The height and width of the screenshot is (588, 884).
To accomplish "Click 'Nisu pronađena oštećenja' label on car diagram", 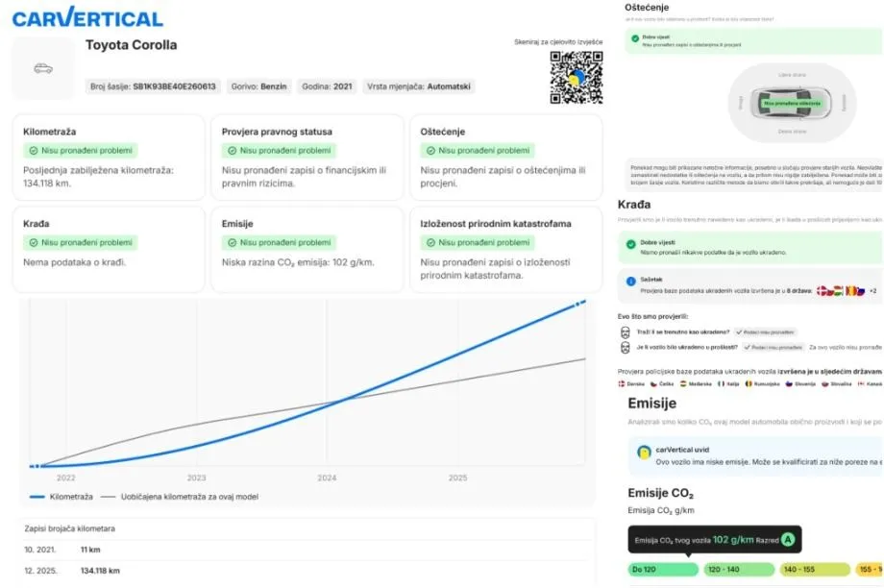I will click(x=792, y=104).
